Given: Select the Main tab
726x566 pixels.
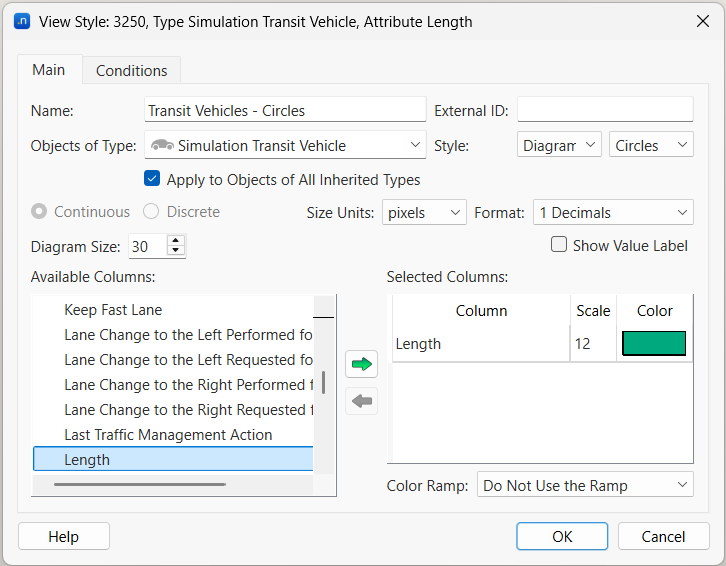Looking at the screenshot, I should (48, 70).
